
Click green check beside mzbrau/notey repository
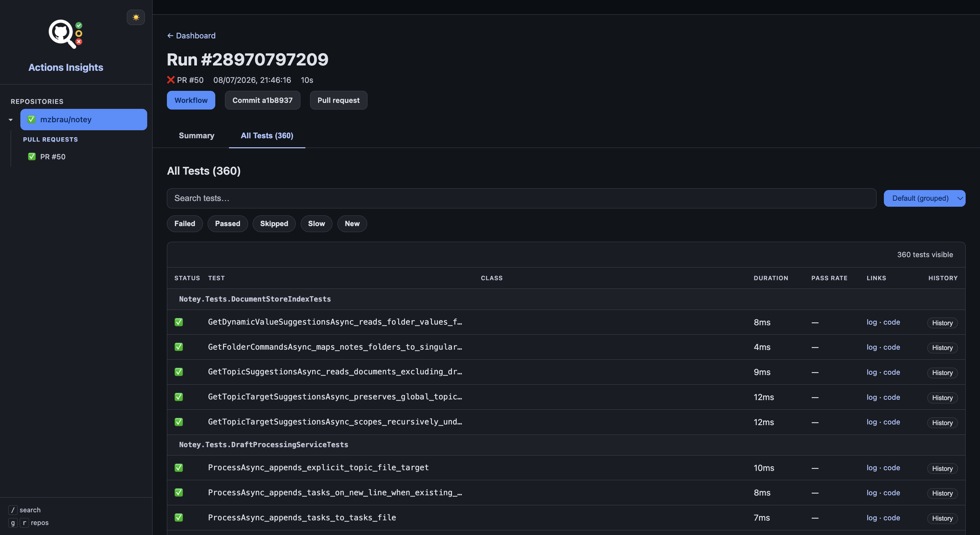[32, 120]
